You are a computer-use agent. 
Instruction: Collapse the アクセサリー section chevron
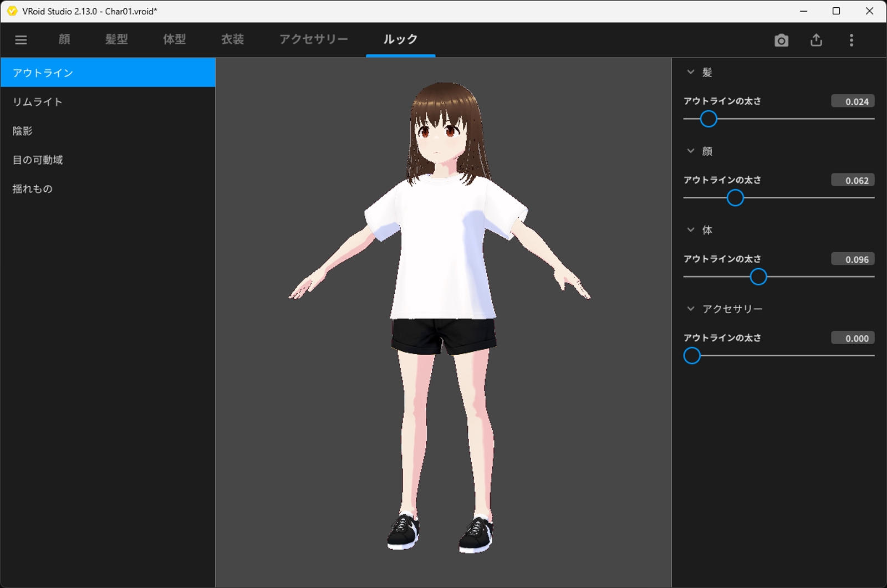coord(691,309)
